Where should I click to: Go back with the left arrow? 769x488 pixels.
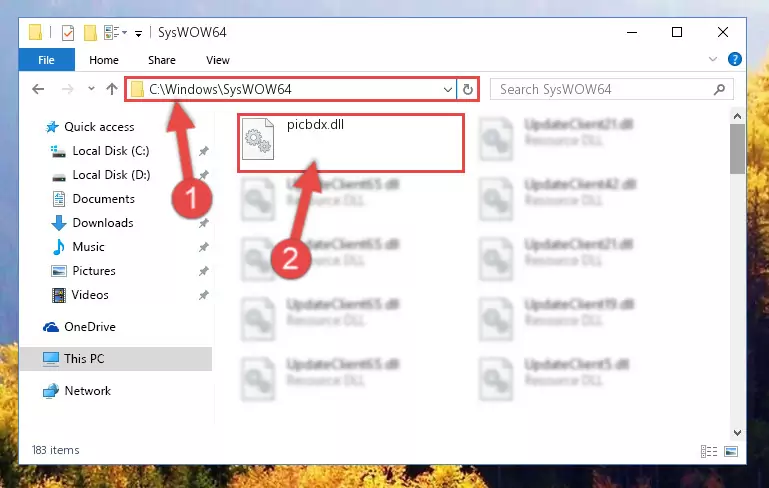click(38, 89)
